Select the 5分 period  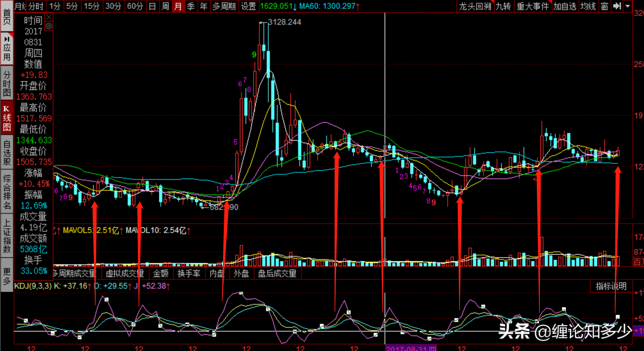(x=72, y=6)
